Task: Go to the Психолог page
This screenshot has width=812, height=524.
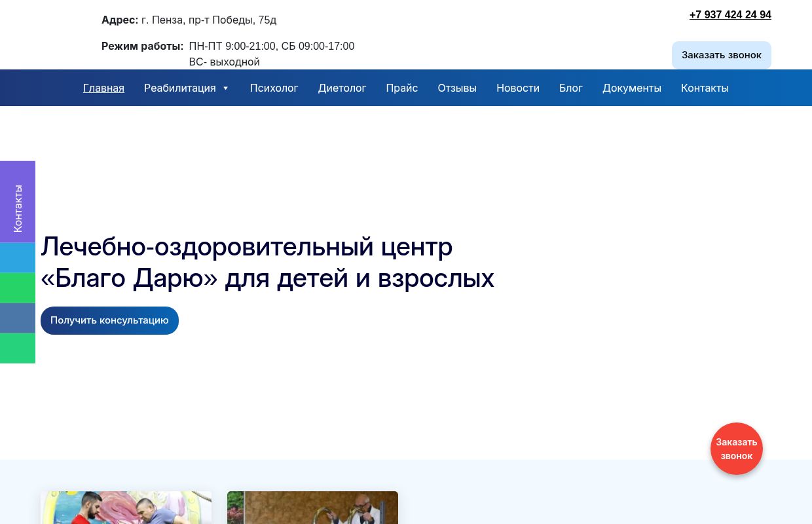Action: pyautogui.click(x=274, y=88)
